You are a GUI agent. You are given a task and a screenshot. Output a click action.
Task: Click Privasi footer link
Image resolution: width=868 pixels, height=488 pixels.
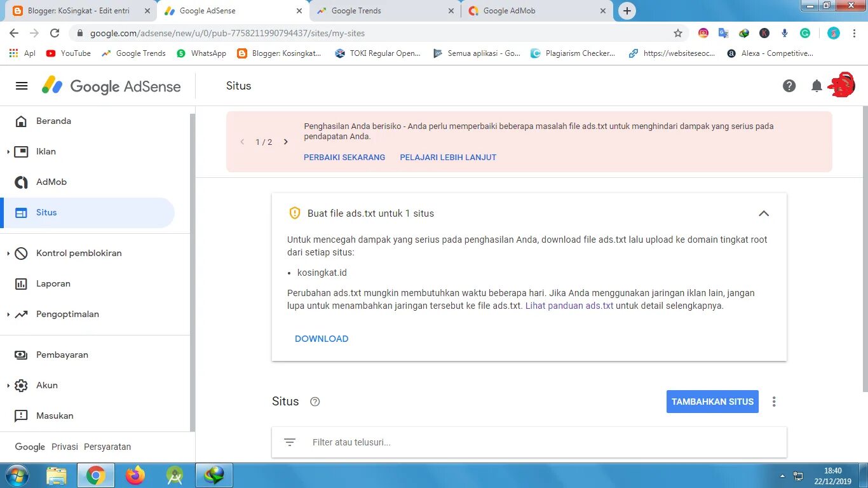click(x=65, y=447)
